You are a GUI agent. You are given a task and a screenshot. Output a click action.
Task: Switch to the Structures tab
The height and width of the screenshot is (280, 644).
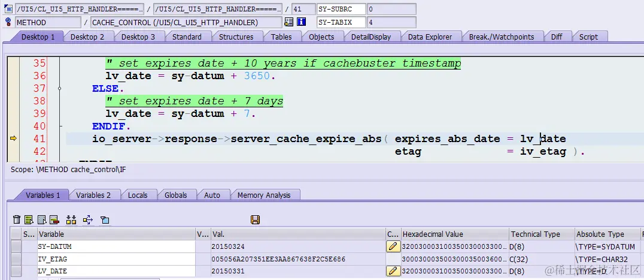pos(236,37)
